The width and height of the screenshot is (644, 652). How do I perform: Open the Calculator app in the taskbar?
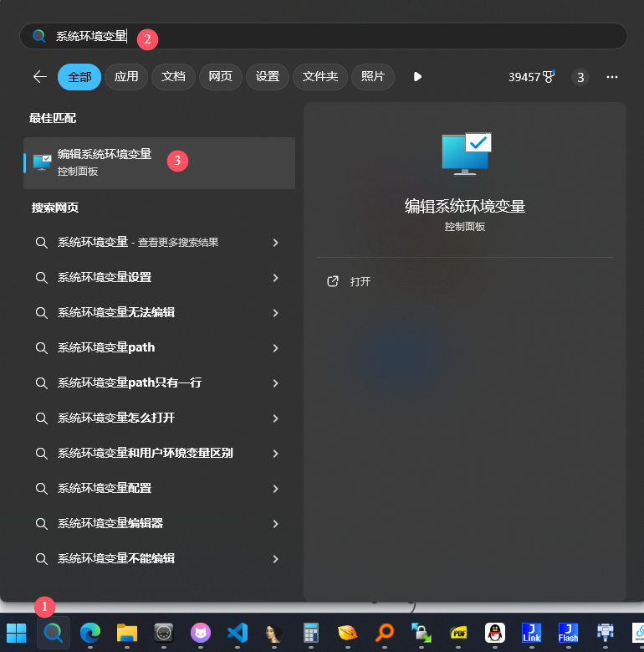point(311,632)
